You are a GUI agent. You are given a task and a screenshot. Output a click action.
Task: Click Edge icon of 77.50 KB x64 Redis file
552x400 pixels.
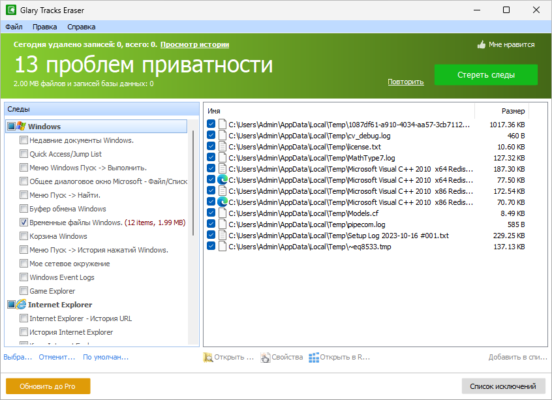click(x=222, y=180)
